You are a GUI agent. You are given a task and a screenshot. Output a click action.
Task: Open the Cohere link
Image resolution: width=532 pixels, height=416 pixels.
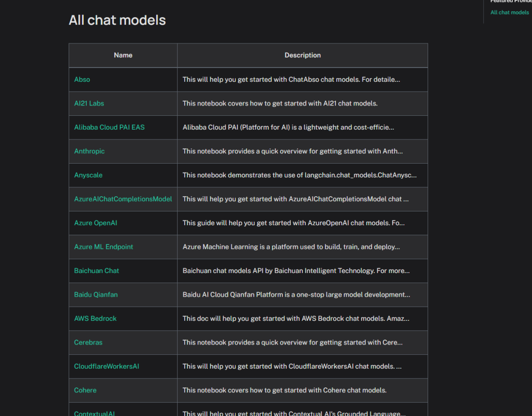(85, 390)
